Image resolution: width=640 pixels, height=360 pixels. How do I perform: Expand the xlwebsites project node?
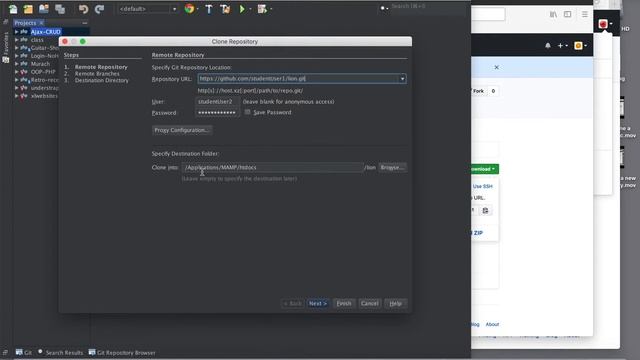coord(16,96)
